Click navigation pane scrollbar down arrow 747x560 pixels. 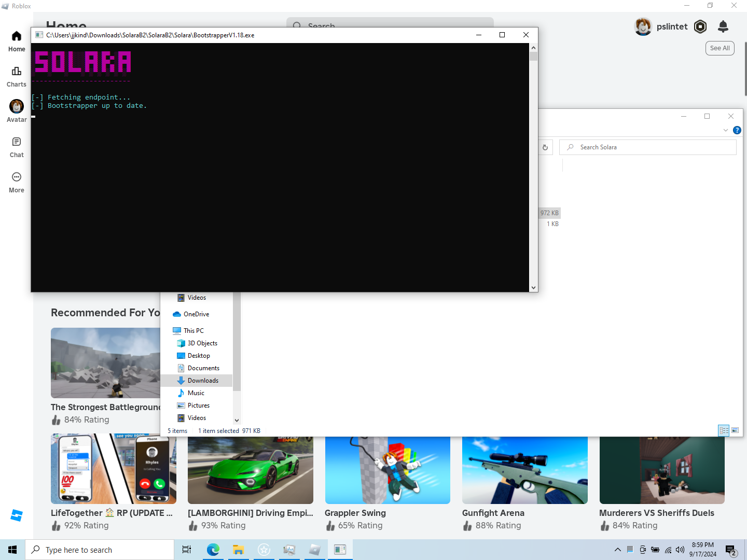(237, 421)
